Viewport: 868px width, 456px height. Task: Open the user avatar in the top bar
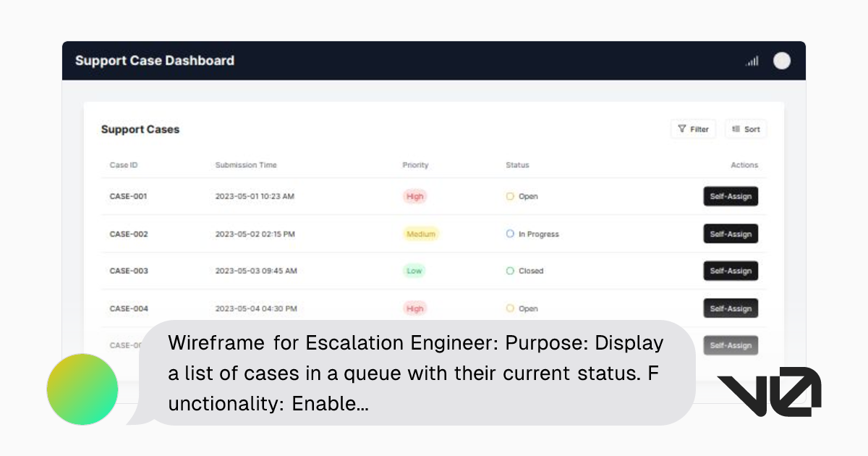[x=782, y=61]
